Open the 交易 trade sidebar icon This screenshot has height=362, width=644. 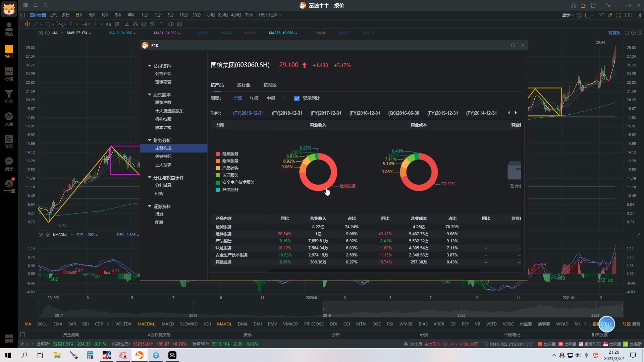[x=9, y=119]
